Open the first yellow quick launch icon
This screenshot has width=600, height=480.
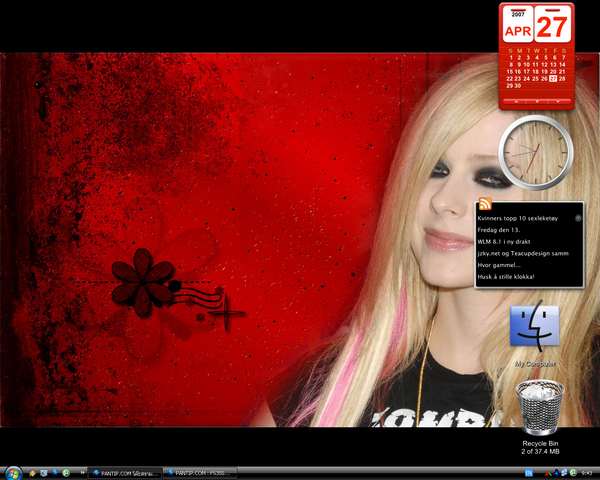[x=33, y=473]
